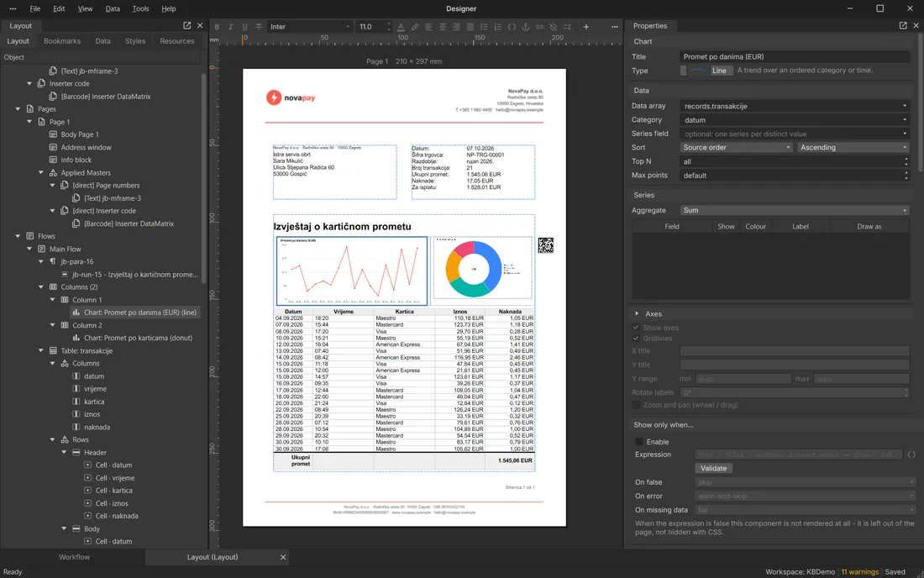This screenshot has width=924, height=578.
Task: Remove link with the unlink icon
Action: 554,27
